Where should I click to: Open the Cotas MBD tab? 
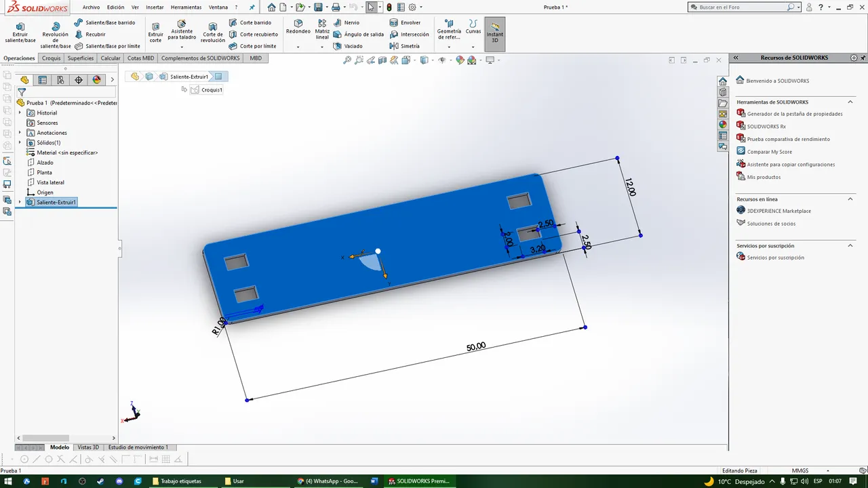click(x=140, y=58)
